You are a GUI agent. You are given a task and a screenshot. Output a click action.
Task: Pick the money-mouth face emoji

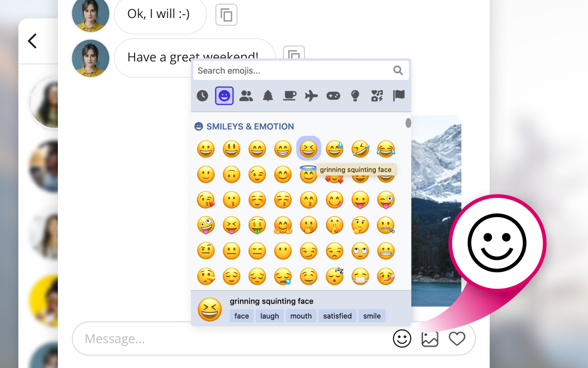click(x=257, y=225)
